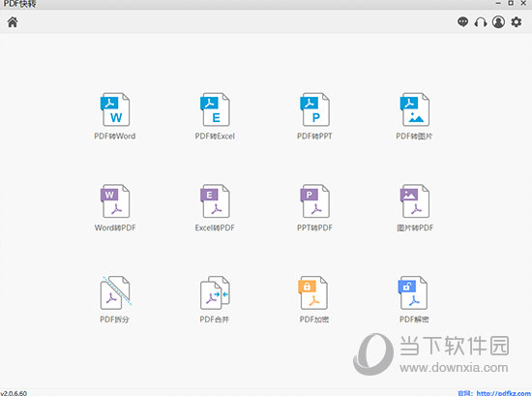Click the 'PDF加密' text label
The height and width of the screenshot is (396, 532).
[x=314, y=320]
